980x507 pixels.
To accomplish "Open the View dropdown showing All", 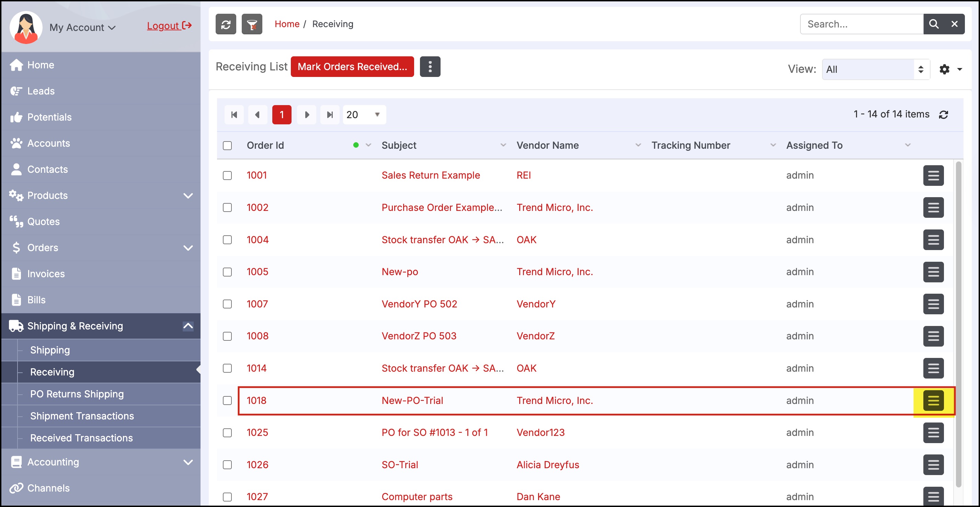I will click(x=876, y=69).
